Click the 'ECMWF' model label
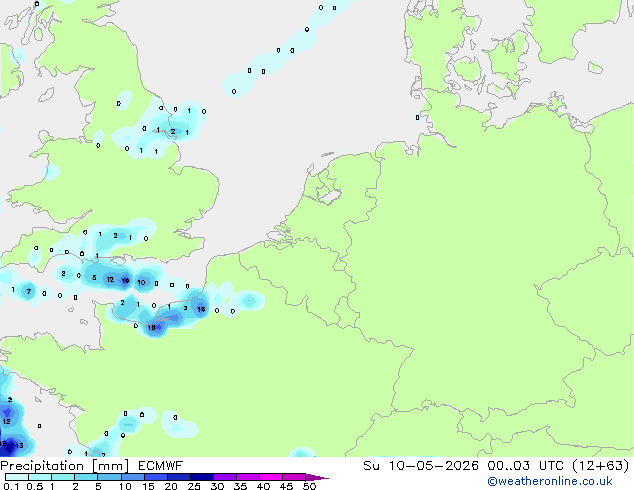 point(161,466)
